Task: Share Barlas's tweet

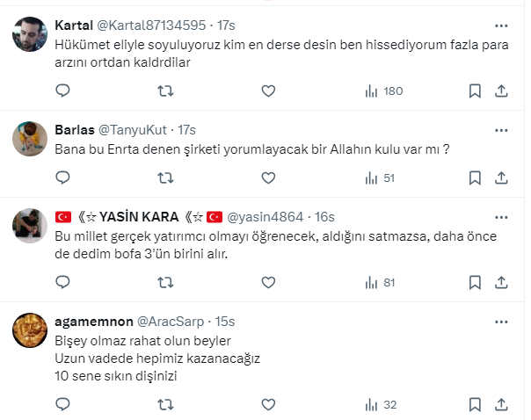Action: pos(501,177)
